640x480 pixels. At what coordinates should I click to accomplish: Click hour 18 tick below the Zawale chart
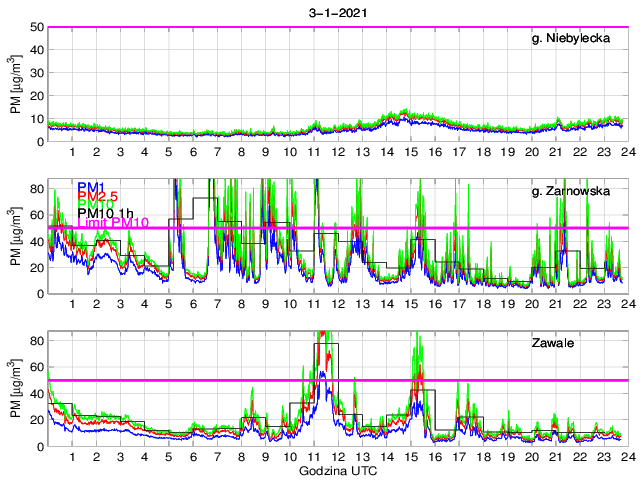click(482, 456)
